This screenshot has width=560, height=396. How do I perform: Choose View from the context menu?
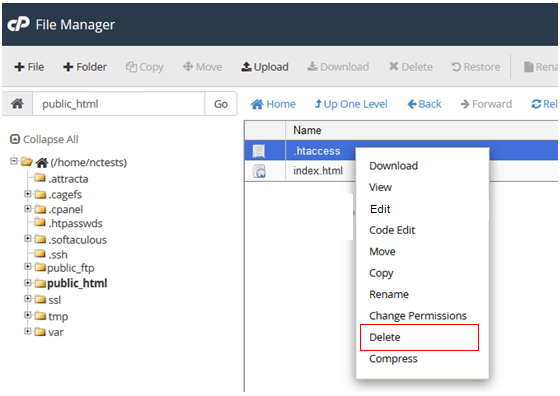(x=380, y=187)
